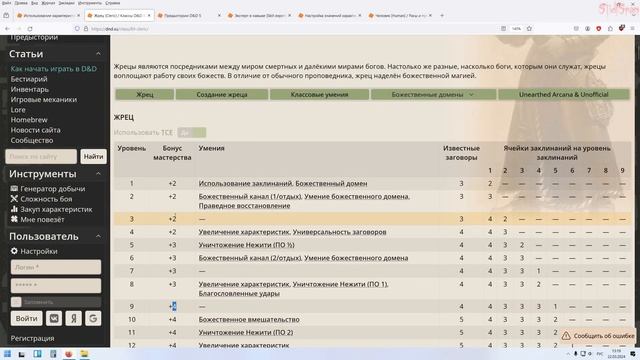Open the Новости сайта link
Viewport: 640px width, 360px height.
coord(36,130)
